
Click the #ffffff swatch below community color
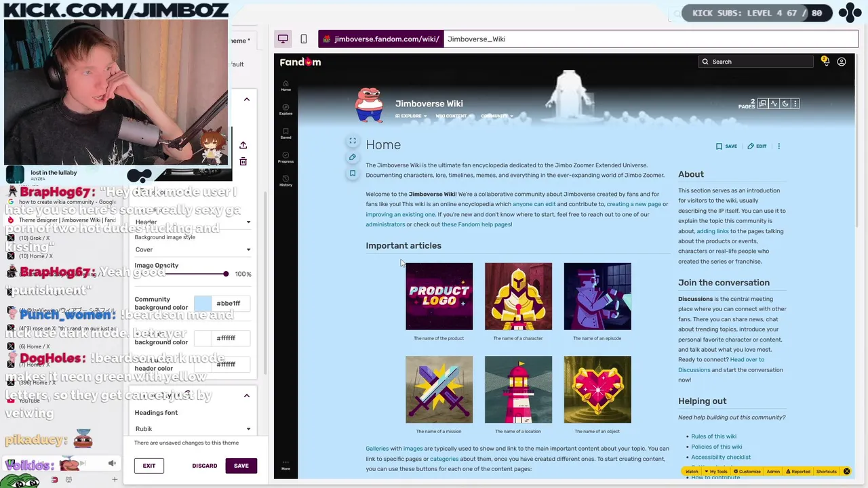point(203,338)
